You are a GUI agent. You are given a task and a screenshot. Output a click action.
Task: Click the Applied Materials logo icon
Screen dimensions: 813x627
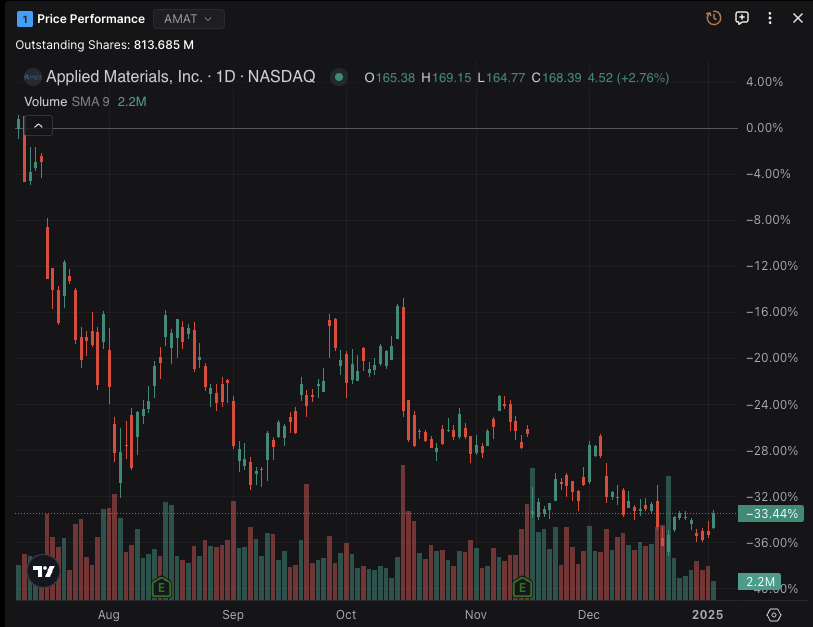point(33,77)
